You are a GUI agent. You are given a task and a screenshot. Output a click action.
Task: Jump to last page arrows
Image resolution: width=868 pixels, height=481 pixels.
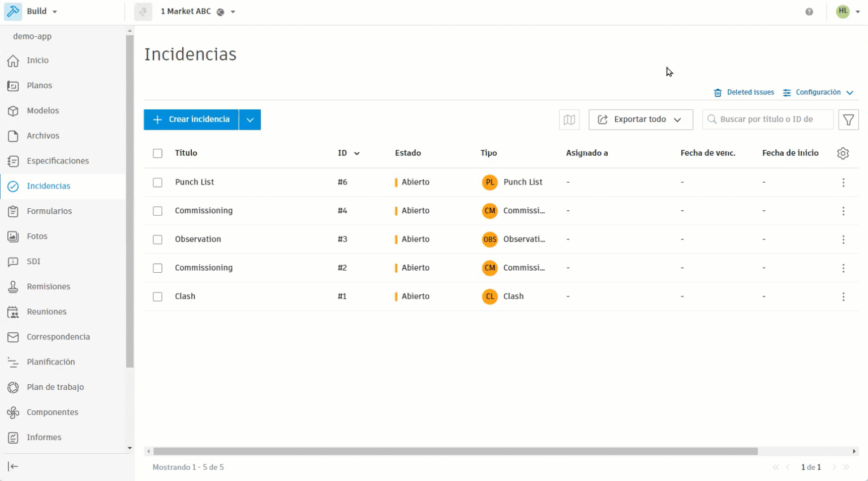(x=846, y=467)
